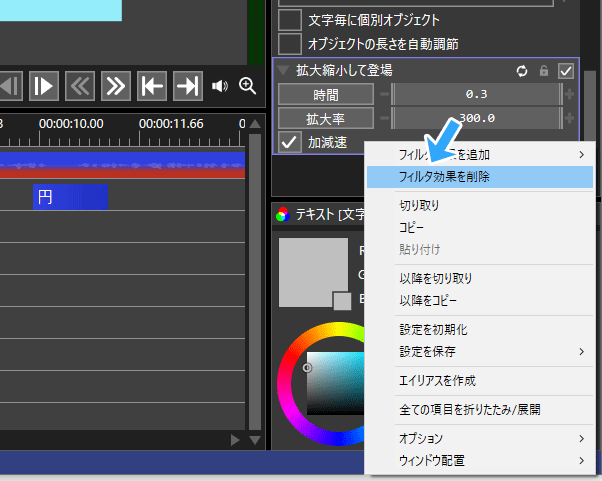Click the magnifier zoom icon
Image resolution: width=602 pixels, height=481 pixels.
[247, 86]
